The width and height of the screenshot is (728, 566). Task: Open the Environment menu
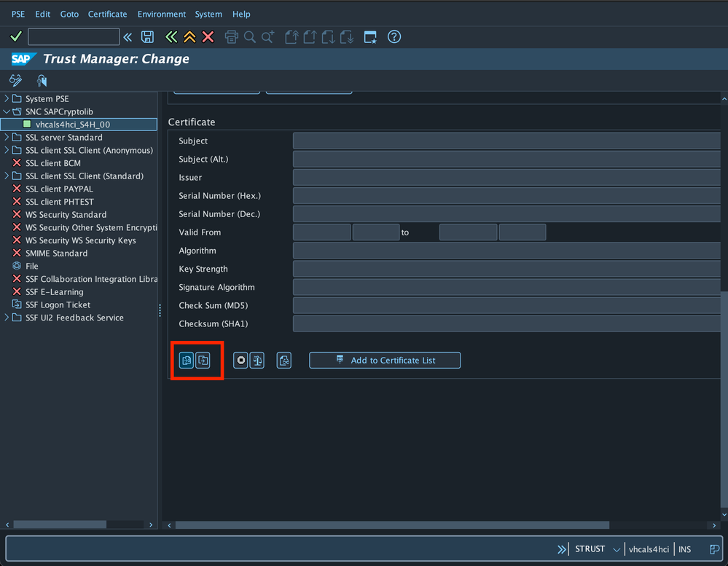click(162, 14)
